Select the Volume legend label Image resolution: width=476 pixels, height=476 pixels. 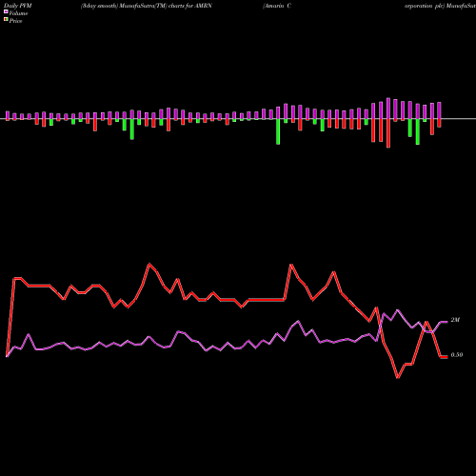tap(18, 13)
